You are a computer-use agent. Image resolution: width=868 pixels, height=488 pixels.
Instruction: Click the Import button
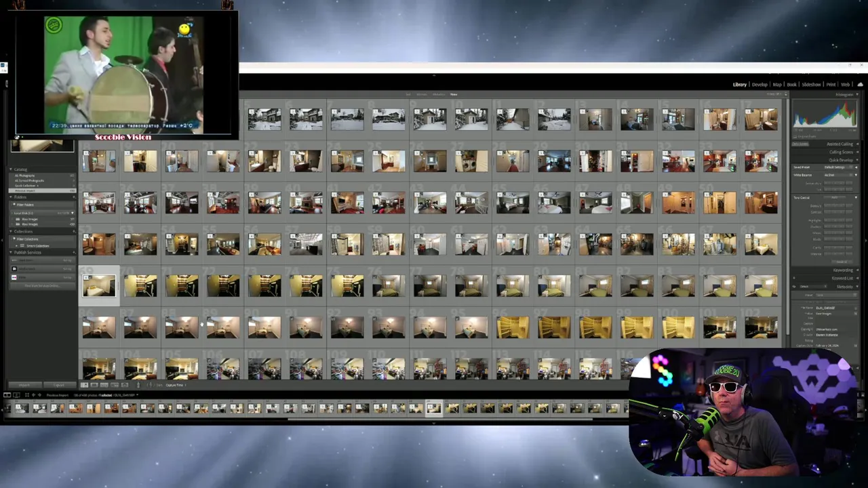(25, 385)
